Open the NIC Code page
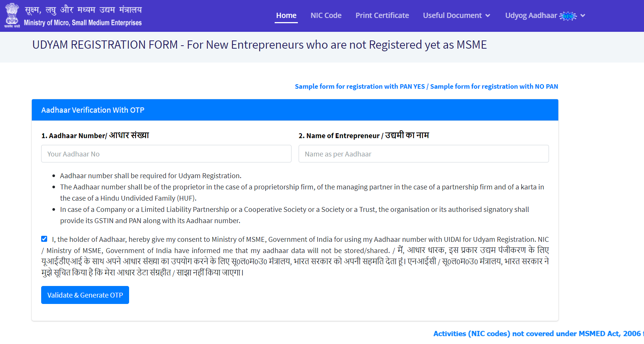The image size is (644, 344). pos(326,16)
